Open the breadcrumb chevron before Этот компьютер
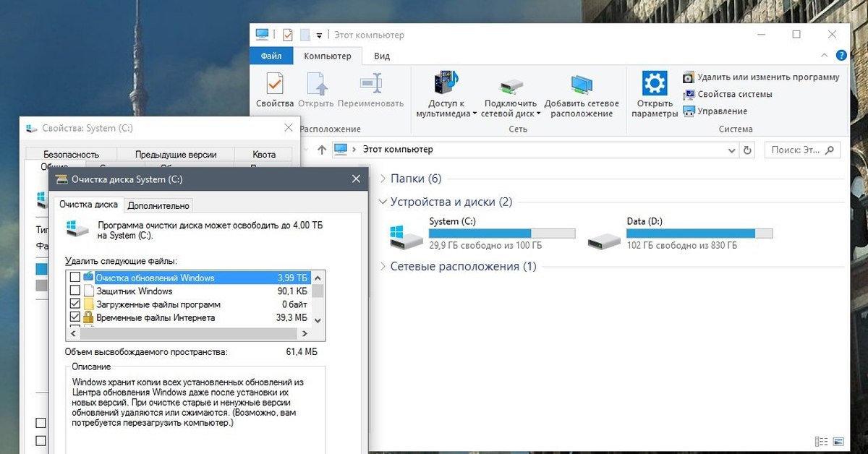 point(354,150)
